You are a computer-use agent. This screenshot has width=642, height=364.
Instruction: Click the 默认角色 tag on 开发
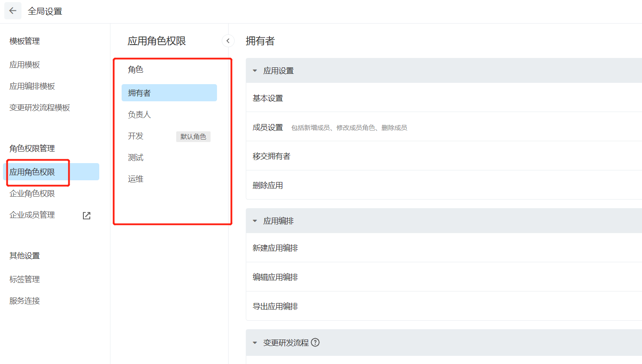tap(193, 136)
